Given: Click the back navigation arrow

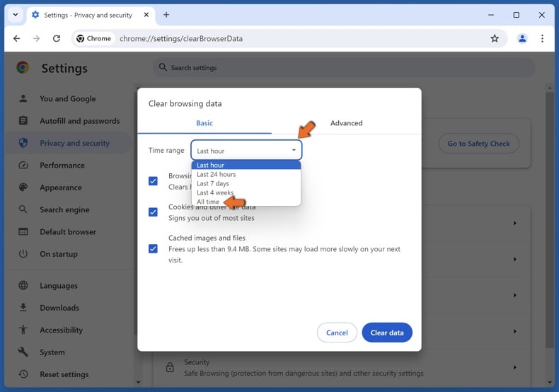Looking at the screenshot, I should pos(17,38).
